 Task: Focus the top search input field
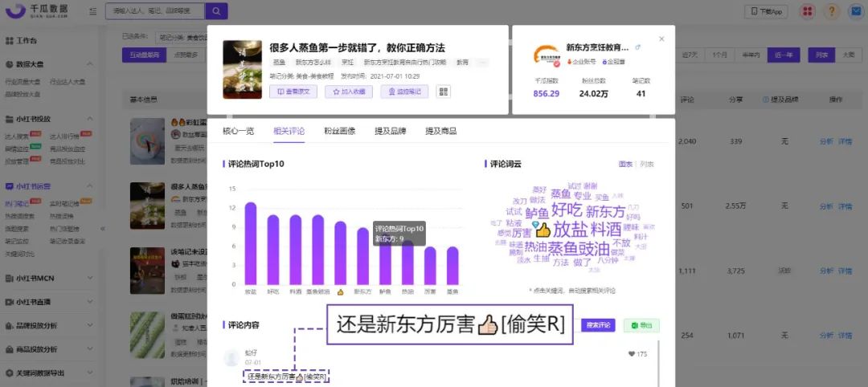click(x=155, y=11)
